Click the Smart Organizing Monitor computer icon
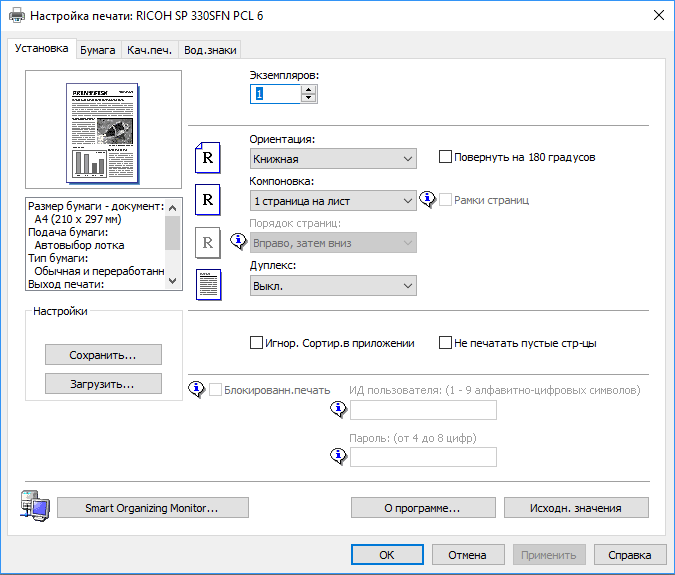Screen dimensions: 675x575 click(32, 506)
